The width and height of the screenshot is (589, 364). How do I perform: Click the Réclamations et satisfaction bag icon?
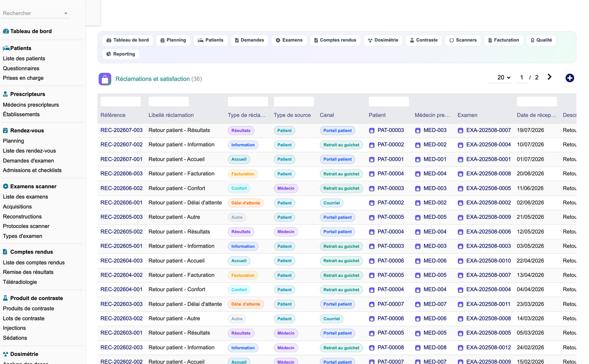point(105,79)
